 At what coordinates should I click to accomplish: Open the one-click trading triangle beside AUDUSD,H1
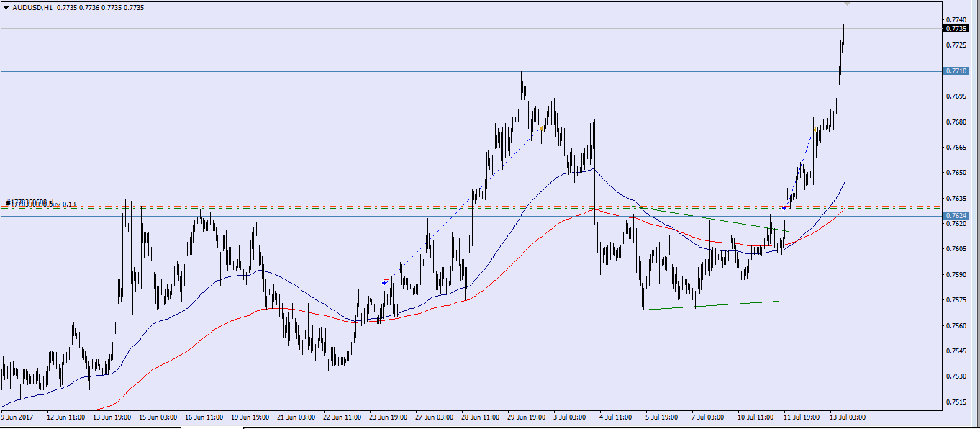(6, 7)
